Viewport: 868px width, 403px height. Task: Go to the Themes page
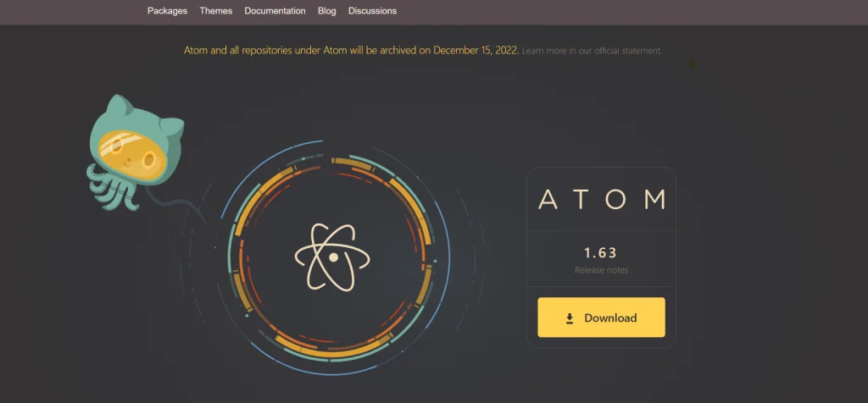click(215, 11)
